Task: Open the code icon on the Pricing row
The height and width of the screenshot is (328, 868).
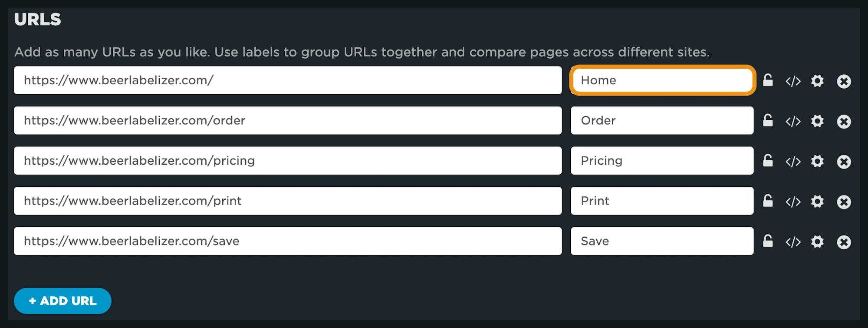Action: coord(793,161)
